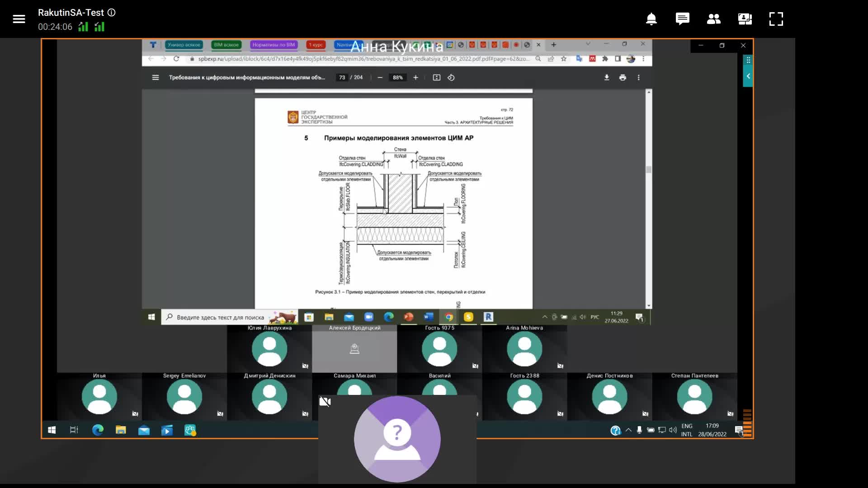Screen dimensions: 868x488
Task: Select participant tile Sergey Emelianov
Action: (184, 396)
